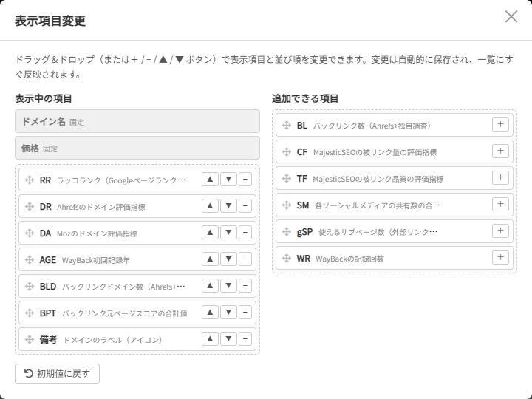Click DR Ahrefsのドメイン評価指標 text
Screen dimensions: 532x399
pos(101,207)
